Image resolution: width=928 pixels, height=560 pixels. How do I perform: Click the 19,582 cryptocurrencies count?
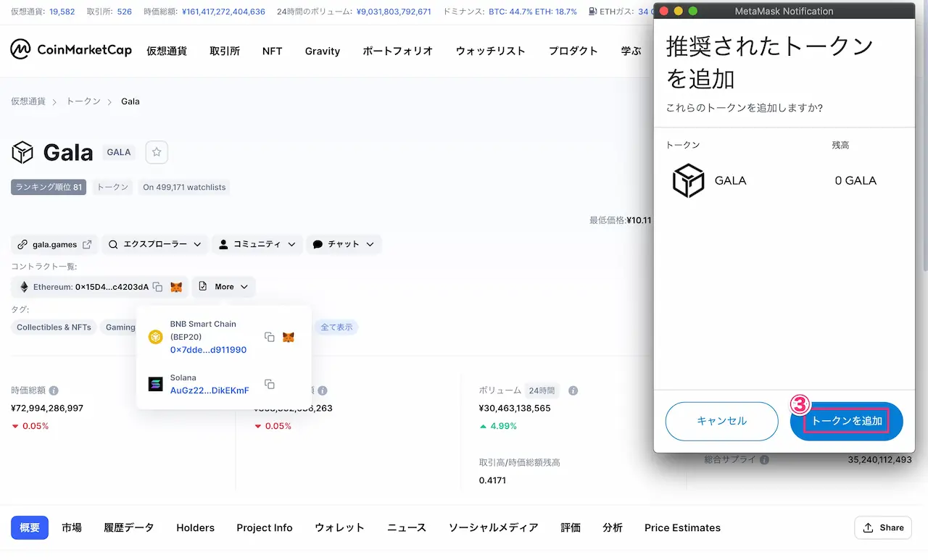coord(63,12)
